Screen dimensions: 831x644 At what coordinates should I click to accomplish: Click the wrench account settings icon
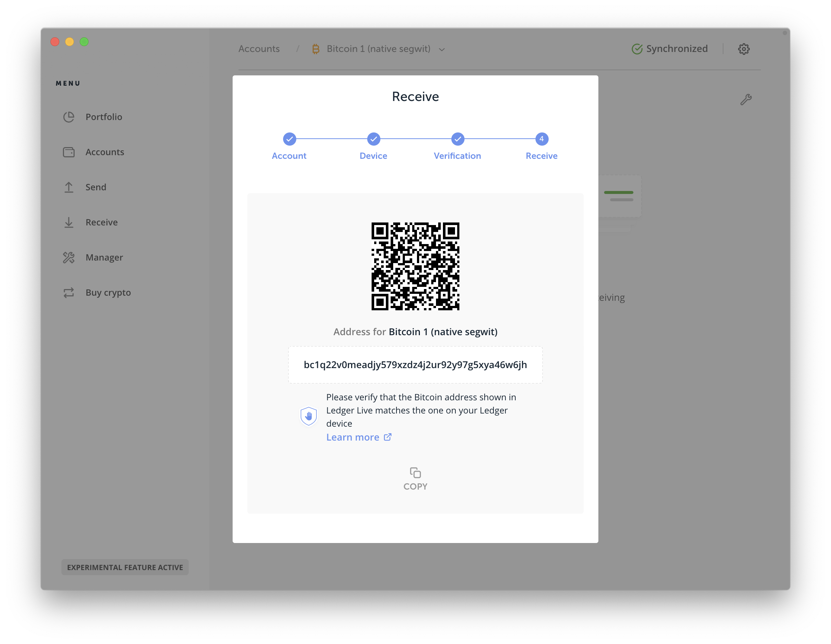click(x=746, y=99)
